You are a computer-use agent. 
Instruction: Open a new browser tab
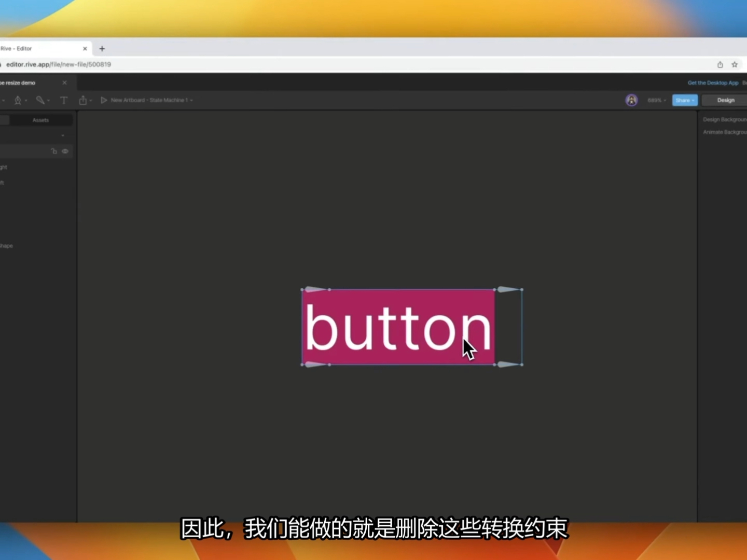click(102, 49)
